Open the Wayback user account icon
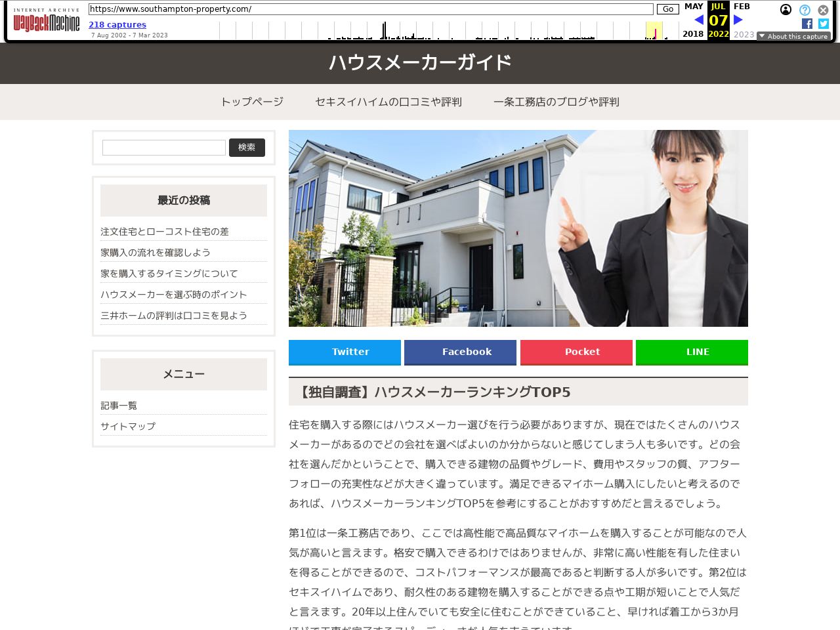 [786, 10]
